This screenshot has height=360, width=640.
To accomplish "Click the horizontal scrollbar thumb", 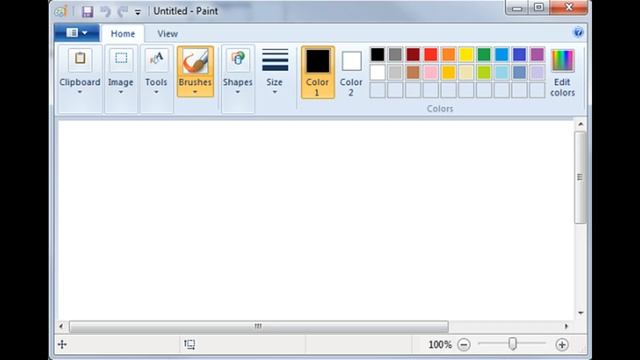I will 259,326.
